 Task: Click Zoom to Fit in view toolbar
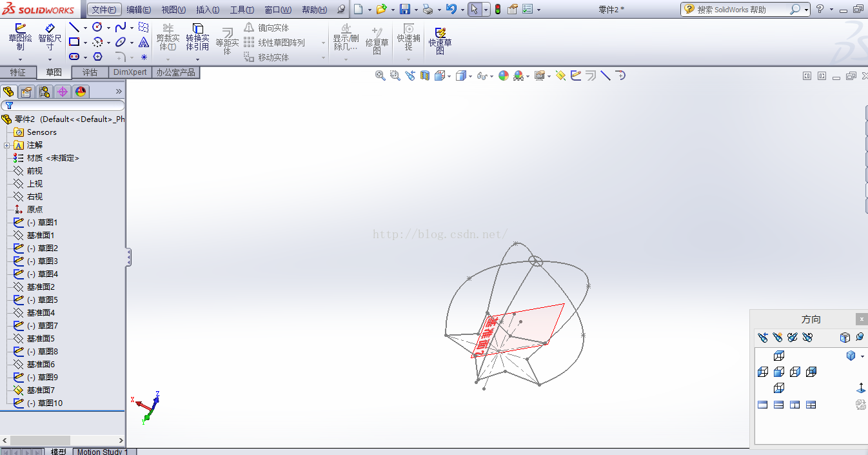click(380, 76)
